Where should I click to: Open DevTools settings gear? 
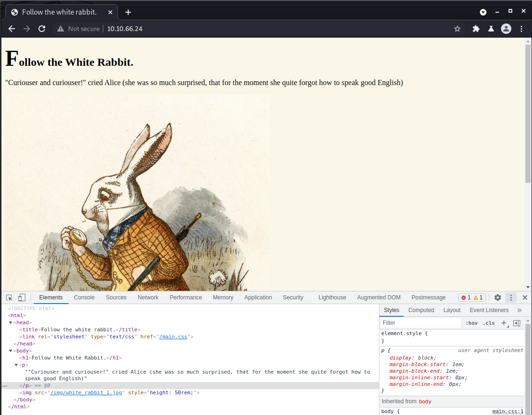pos(498,298)
